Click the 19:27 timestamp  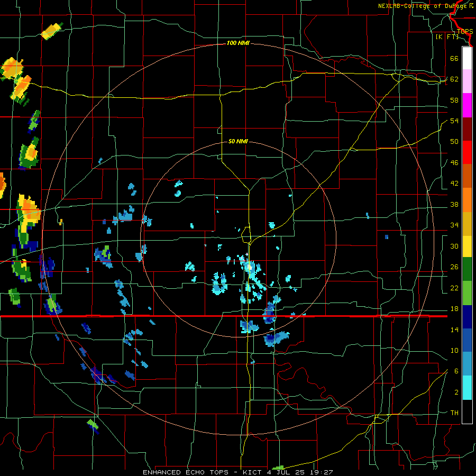coord(321,472)
